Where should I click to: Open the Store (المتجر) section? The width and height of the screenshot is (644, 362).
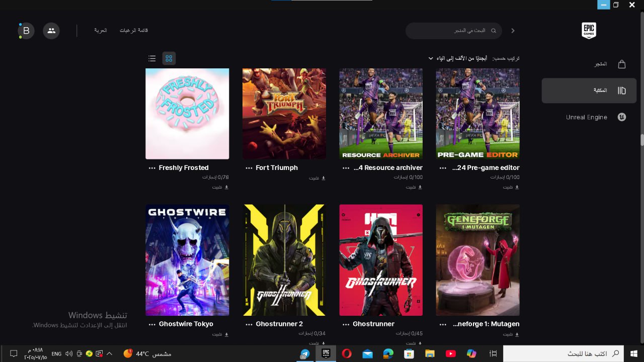click(589, 64)
